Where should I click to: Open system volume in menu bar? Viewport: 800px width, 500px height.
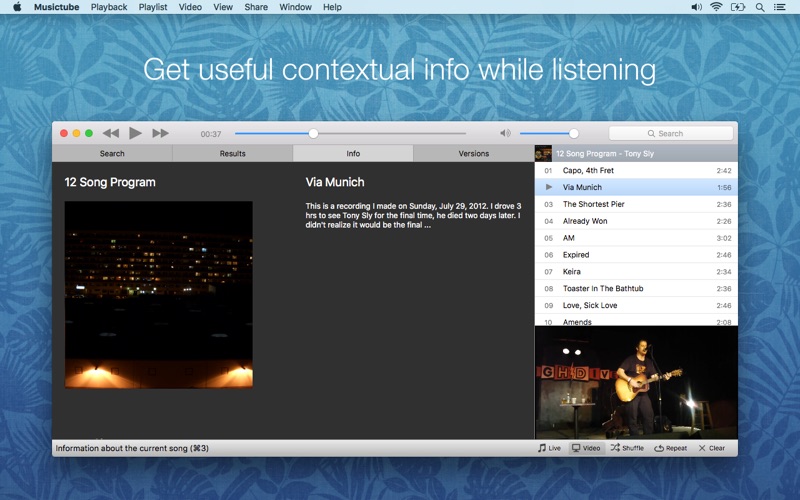pyautogui.click(x=696, y=7)
